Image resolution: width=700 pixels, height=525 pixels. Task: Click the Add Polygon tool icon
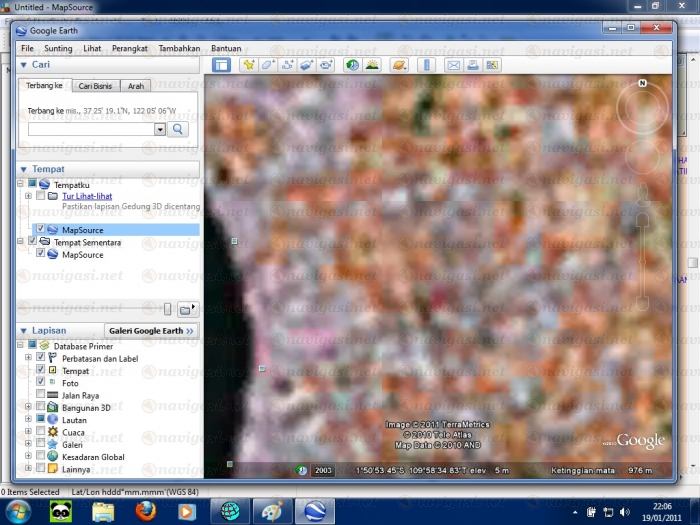pyautogui.click(x=266, y=65)
